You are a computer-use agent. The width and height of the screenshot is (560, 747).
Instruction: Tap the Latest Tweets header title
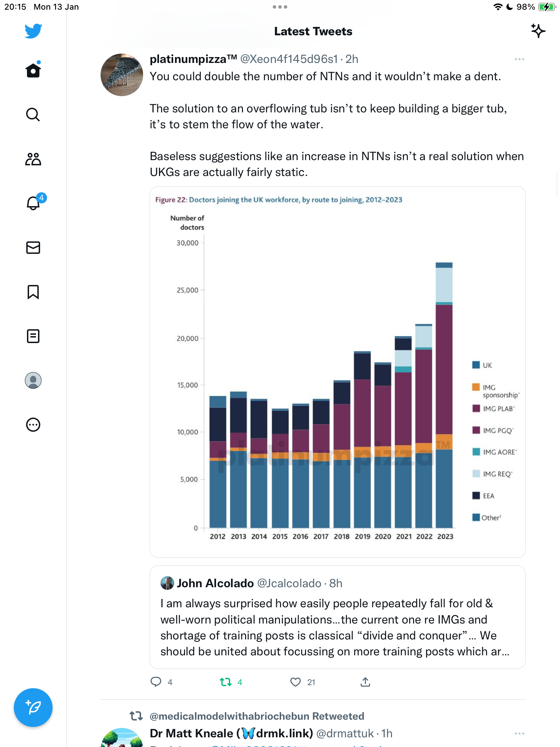(x=313, y=31)
